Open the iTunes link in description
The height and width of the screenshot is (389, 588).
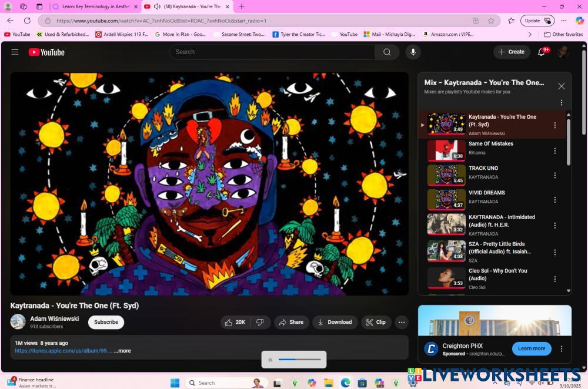[64, 351]
